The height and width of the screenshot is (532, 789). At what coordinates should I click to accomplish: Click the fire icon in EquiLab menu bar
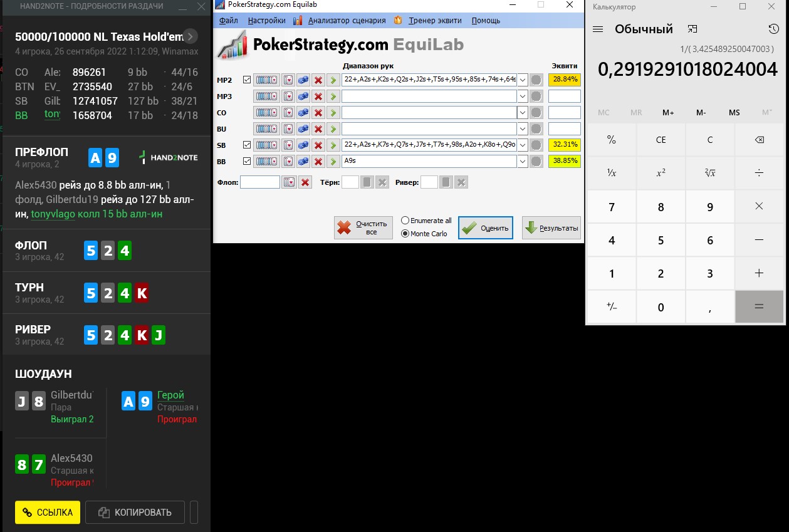click(x=397, y=20)
